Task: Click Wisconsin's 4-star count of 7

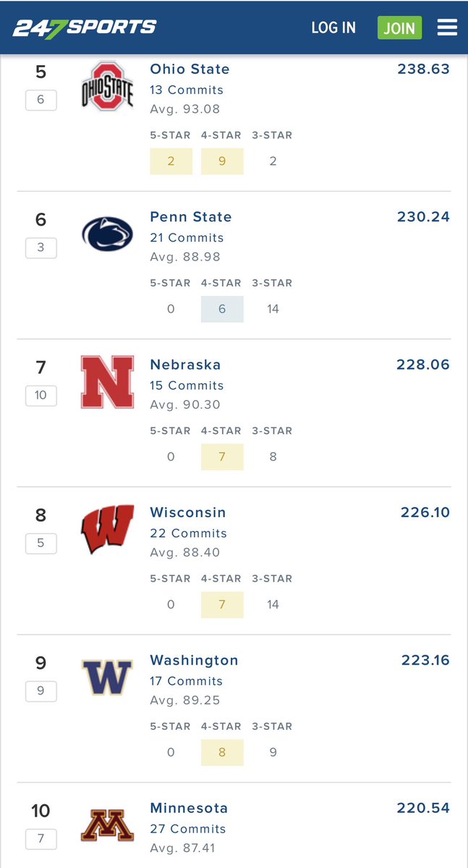Action: coord(222,605)
